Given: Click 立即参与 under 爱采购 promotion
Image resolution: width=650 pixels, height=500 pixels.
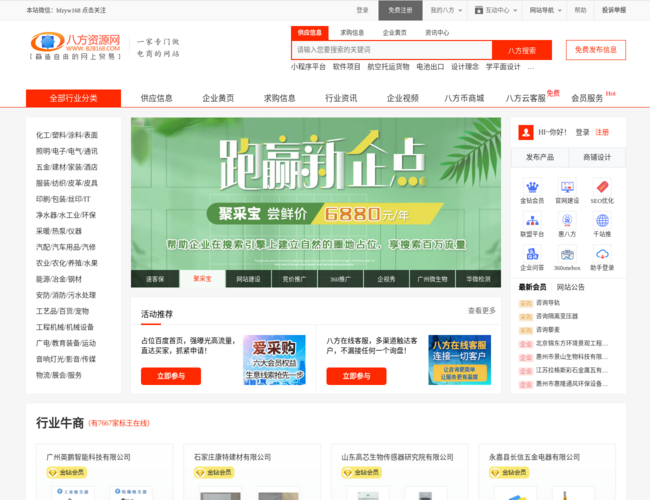Looking at the screenshot, I should 171,376.
